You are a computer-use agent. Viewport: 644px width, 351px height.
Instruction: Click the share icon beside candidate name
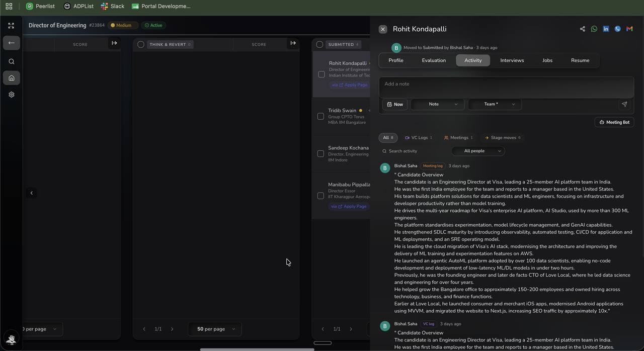(583, 29)
